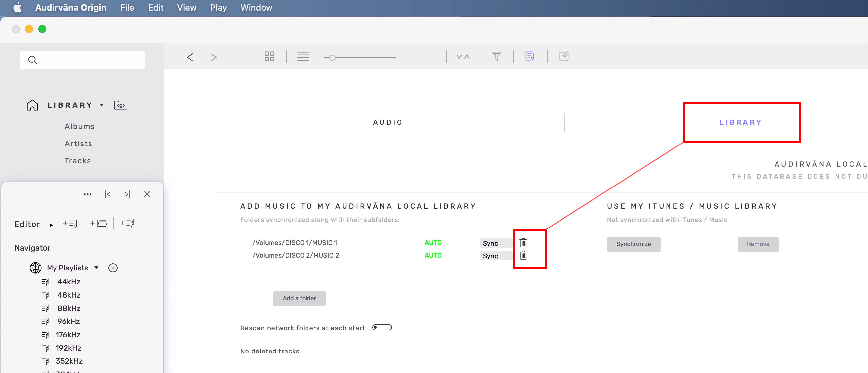The width and height of the screenshot is (868, 373).
Task: Open the Apple menu
Action: click(18, 7)
